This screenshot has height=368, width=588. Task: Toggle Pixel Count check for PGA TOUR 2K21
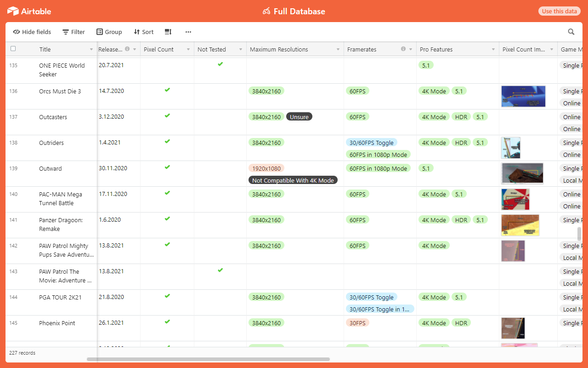[x=167, y=296]
